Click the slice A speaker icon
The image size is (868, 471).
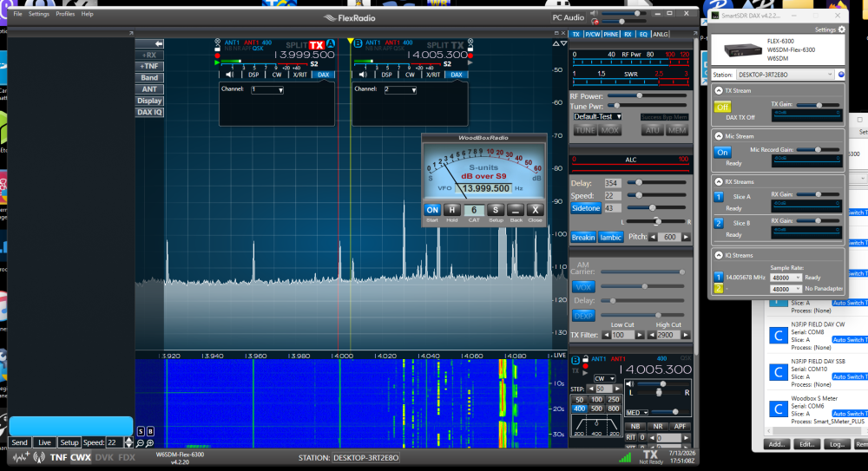pyautogui.click(x=230, y=75)
